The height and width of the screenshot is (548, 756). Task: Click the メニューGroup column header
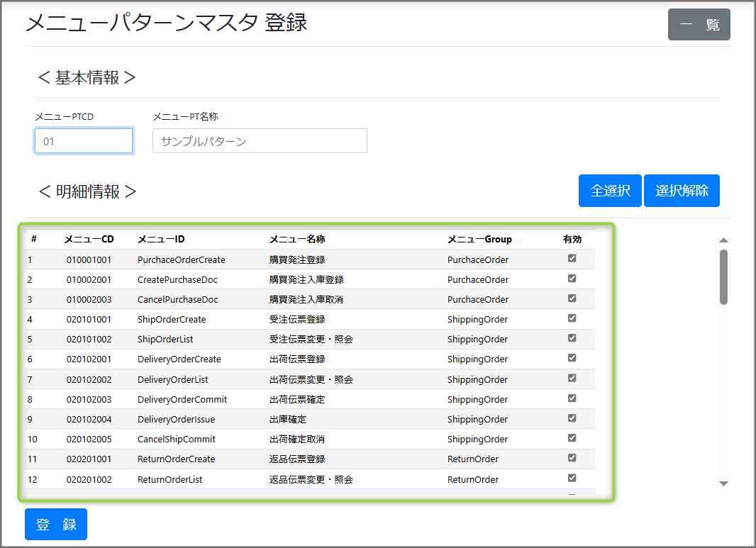[479, 240]
